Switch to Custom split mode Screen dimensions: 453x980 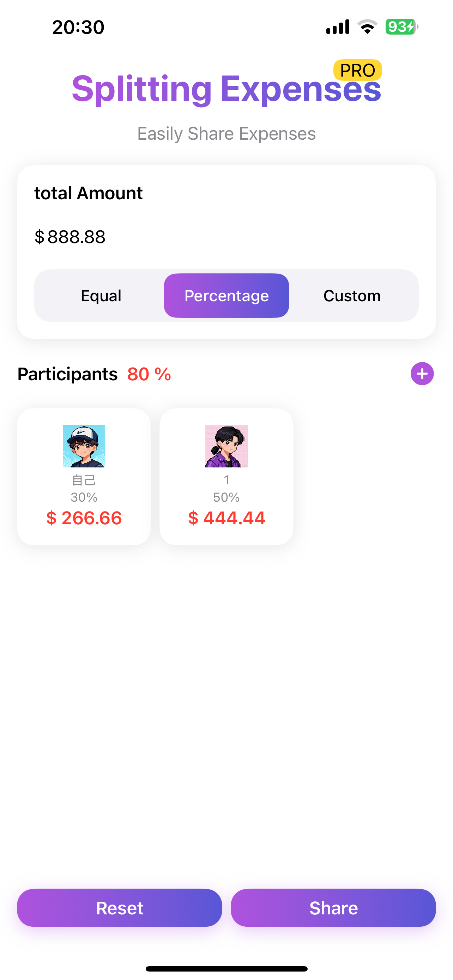352,296
